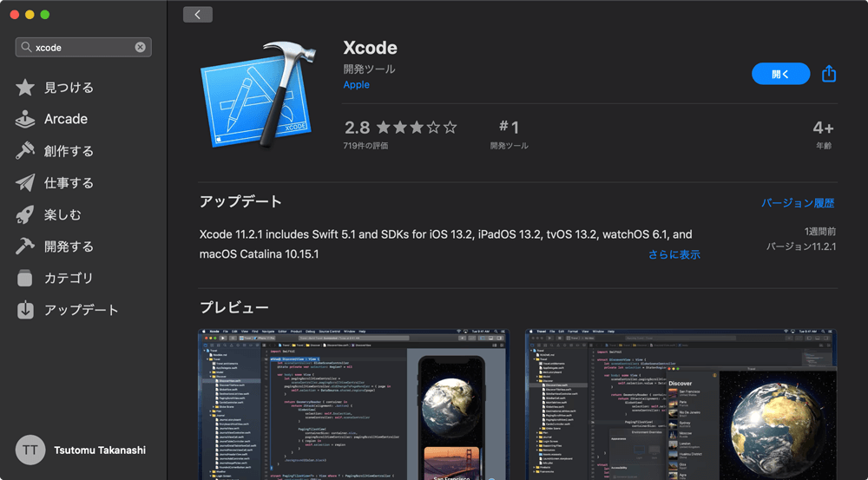Go to カテゴリ sidebar label
Screen dimensions: 868x480
coord(69,278)
